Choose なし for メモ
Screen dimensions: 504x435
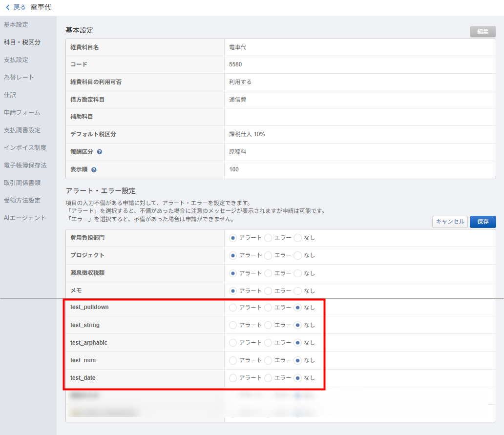[x=297, y=290]
